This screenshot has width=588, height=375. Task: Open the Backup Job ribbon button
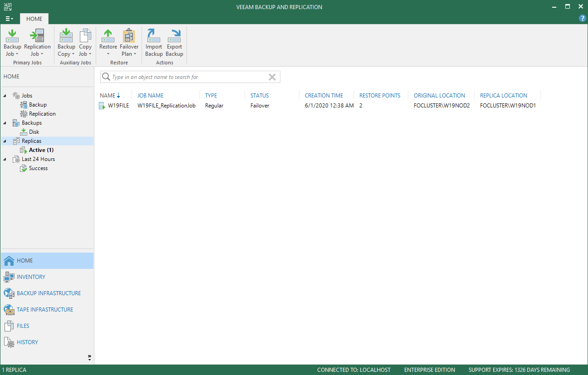[x=12, y=43]
